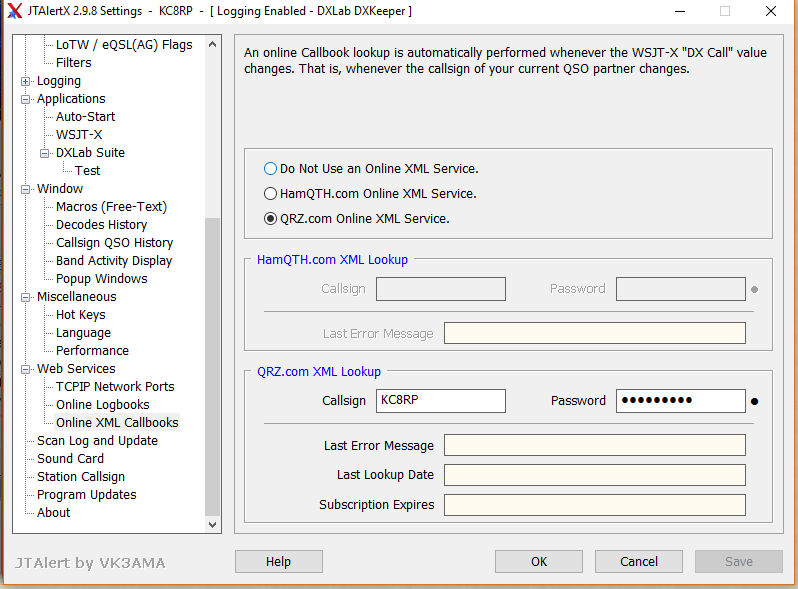The width and height of the screenshot is (798, 589).
Task: Open the WSJT-X settings item
Action: click(x=79, y=135)
